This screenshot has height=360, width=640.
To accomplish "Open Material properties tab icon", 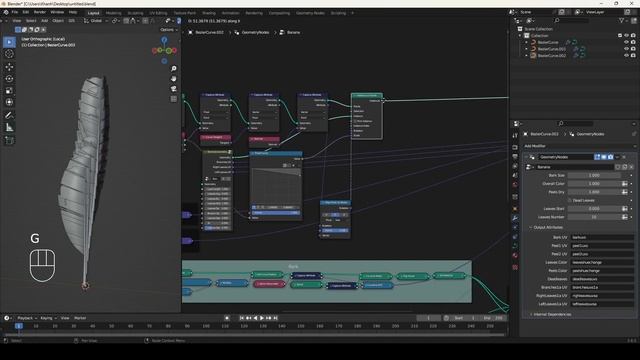I will (x=515, y=256).
